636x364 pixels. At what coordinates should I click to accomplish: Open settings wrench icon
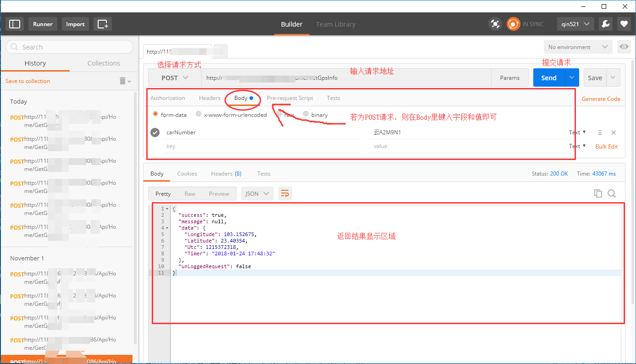pos(605,24)
